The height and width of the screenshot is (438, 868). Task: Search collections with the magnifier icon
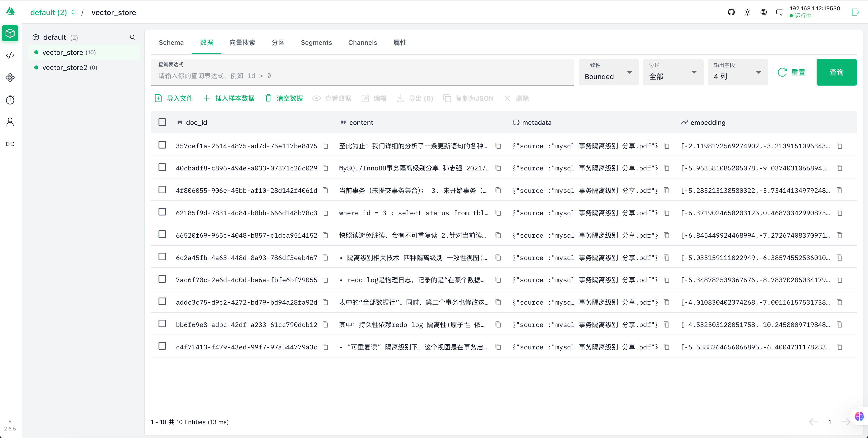pyautogui.click(x=132, y=37)
